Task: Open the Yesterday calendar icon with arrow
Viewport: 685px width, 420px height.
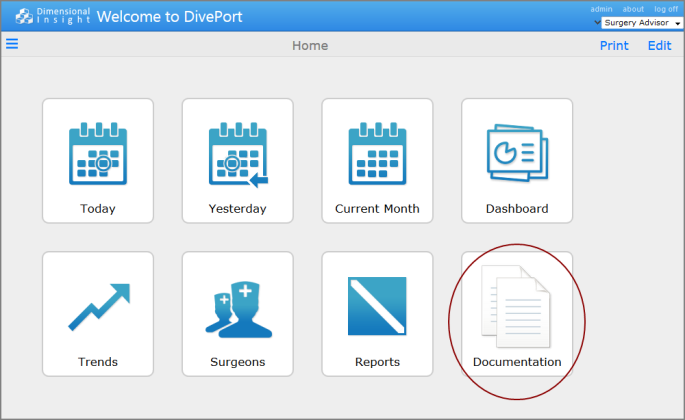Action: [x=237, y=155]
